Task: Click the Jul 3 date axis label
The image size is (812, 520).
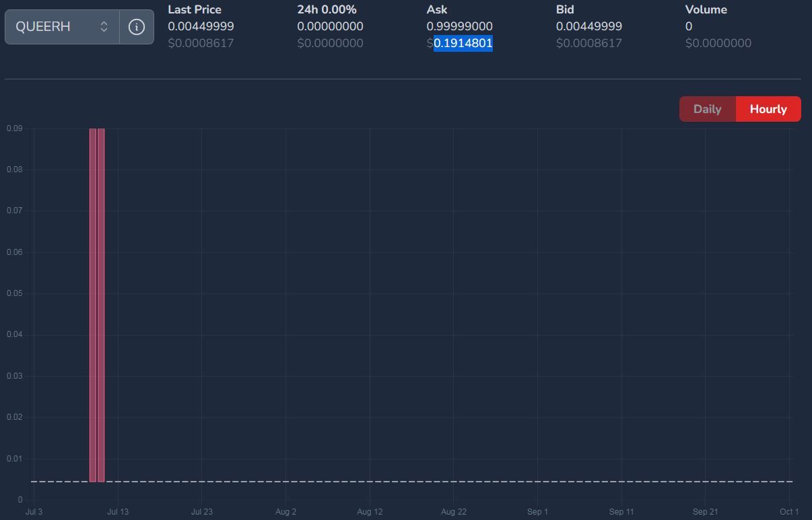Action: [x=34, y=512]
